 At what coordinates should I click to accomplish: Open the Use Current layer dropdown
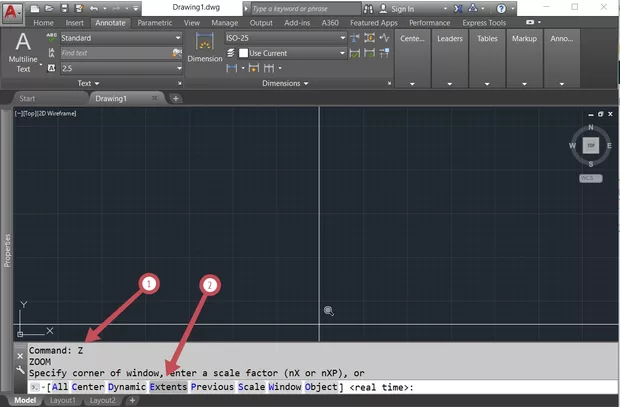pos(341,53)
